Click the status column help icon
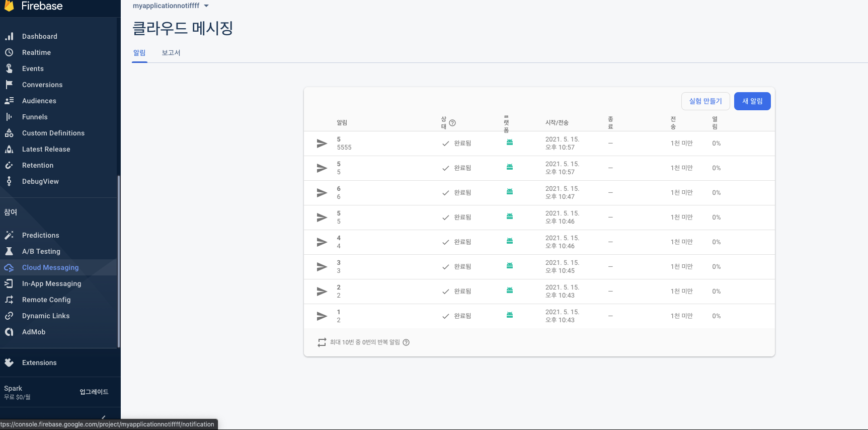Screen dimensions: 868x430 452,123
